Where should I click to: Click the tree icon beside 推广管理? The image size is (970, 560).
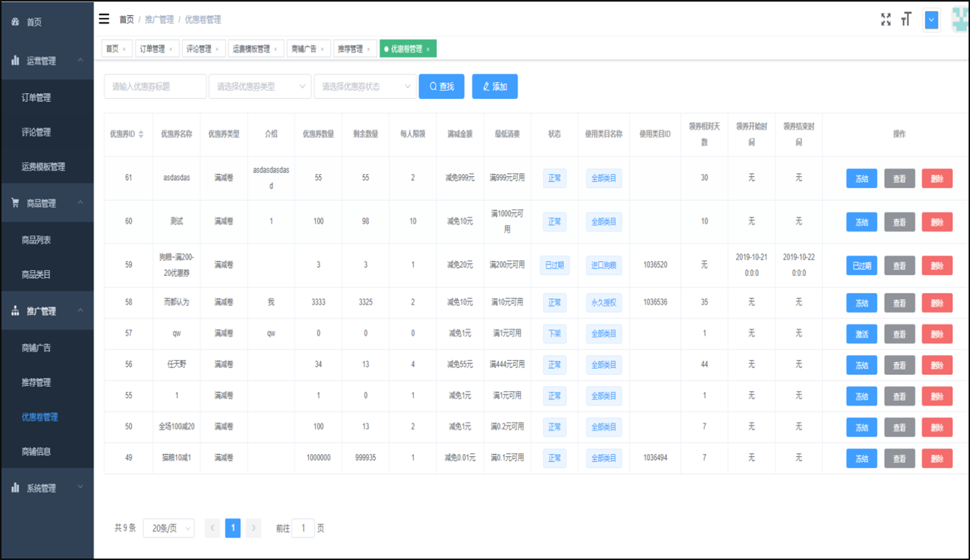[x=15, y=311]
